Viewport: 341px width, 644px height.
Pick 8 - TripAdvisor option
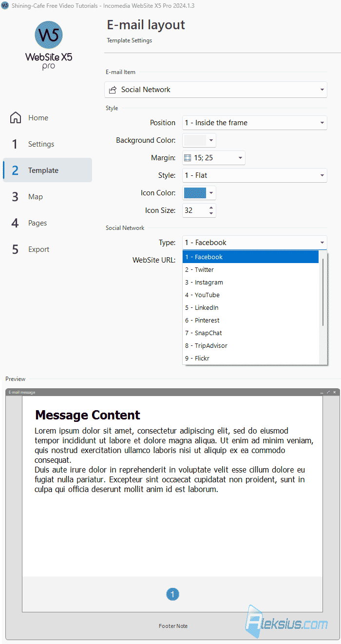(250, 345)
